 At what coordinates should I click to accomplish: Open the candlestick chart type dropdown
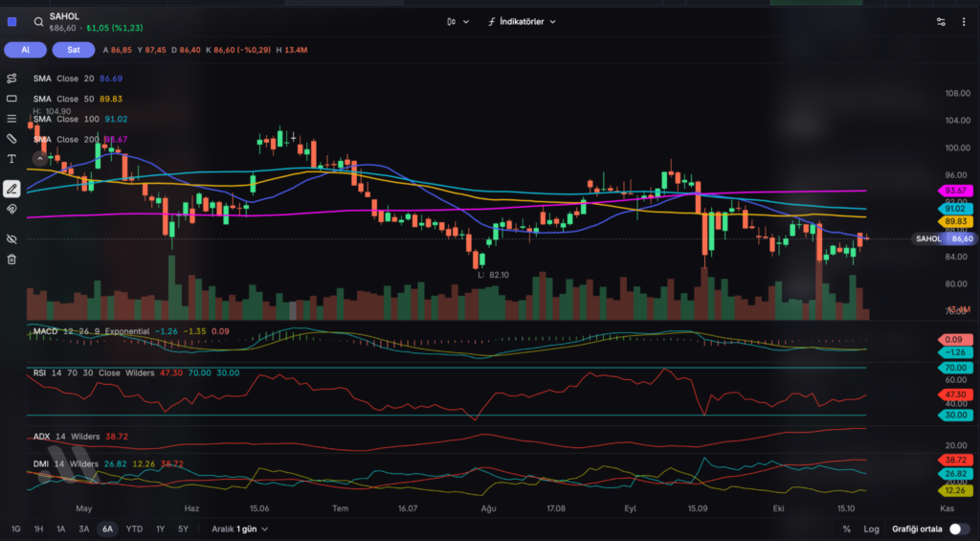pos(458,22)
